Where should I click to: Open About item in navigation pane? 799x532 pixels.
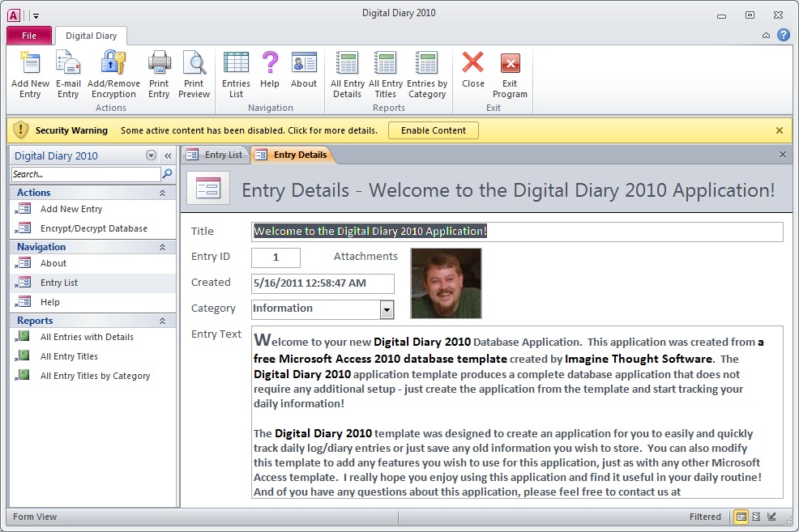pos(92,263)
